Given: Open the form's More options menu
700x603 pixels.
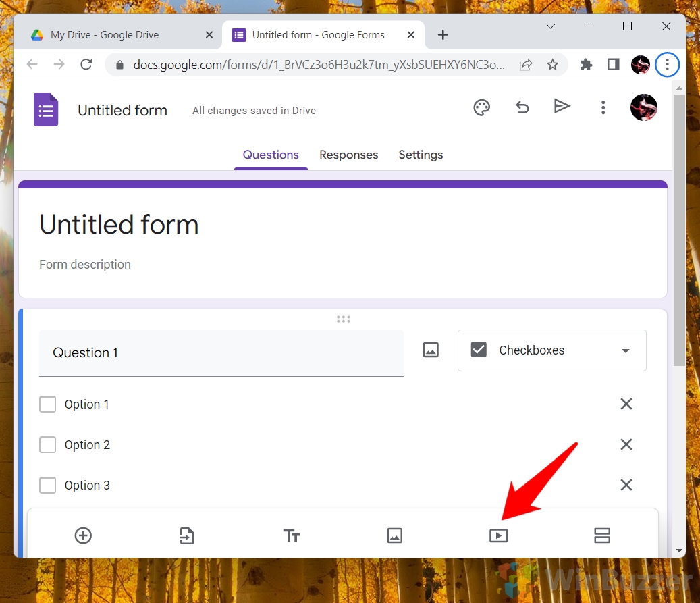Looking at the screenshot, I should point(603,107).
